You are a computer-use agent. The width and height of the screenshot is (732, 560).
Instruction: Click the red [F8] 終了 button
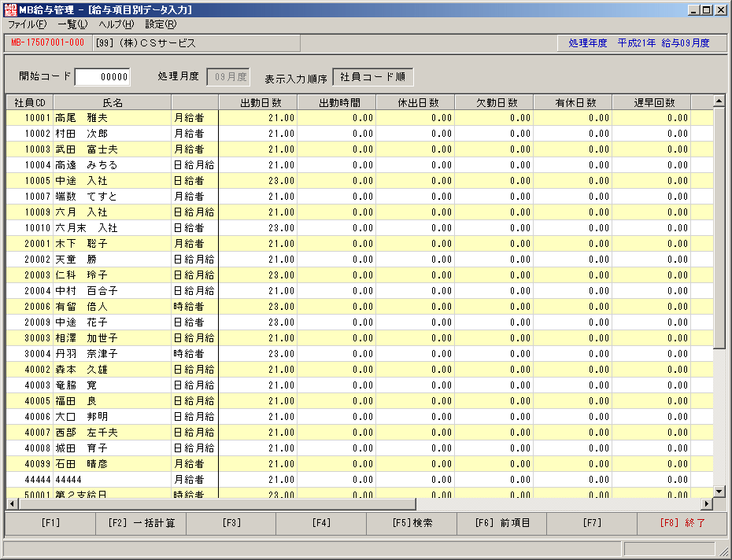point(682,523)
